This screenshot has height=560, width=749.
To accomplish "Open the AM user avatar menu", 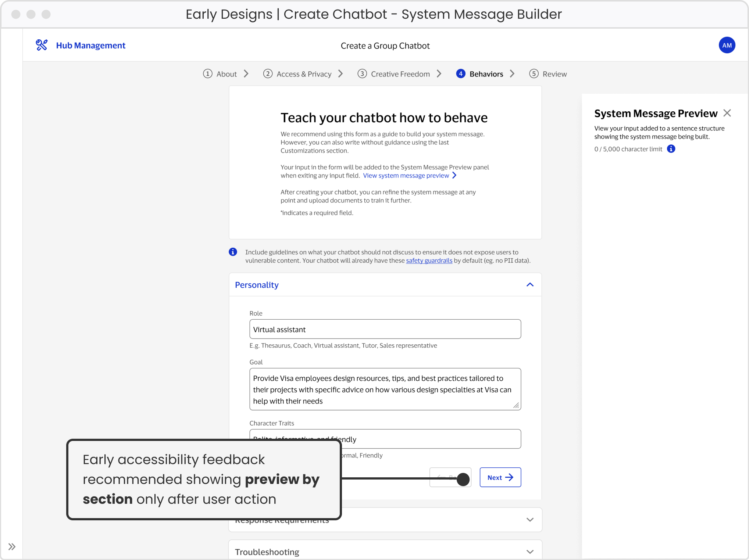I will click(726, 45).
